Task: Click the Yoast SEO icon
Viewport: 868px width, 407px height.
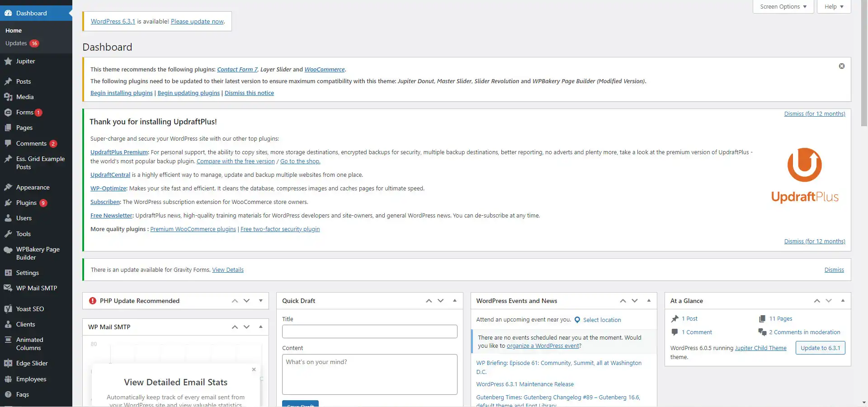Action: point(8,309)
